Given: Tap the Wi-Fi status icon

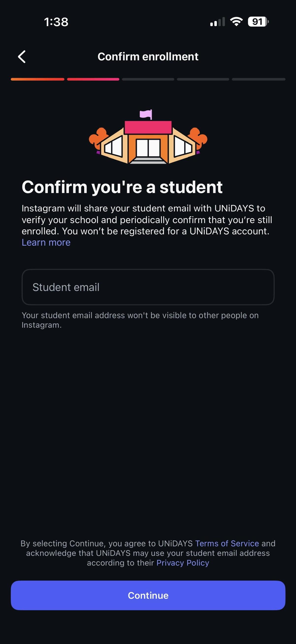Looking at the screenshot, I should pos(236,22).
